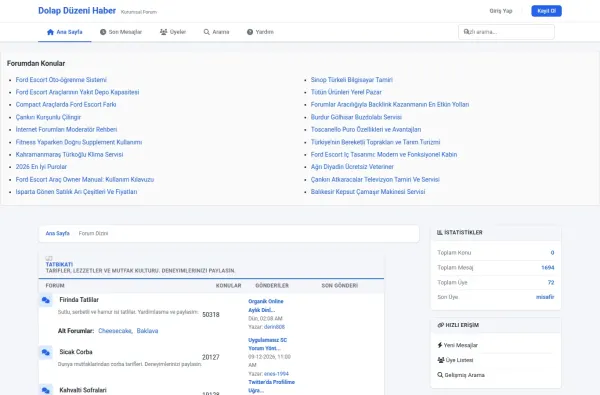View profile of author derin808
Screen dimensions: 600x395
[274, 327]
